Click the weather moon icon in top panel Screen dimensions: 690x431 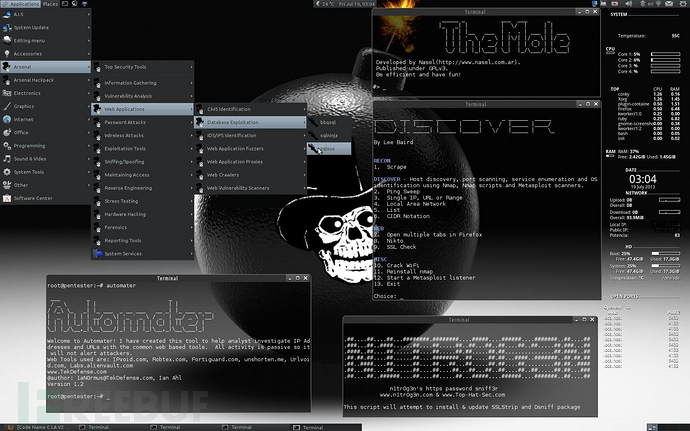tap(319, 4)
